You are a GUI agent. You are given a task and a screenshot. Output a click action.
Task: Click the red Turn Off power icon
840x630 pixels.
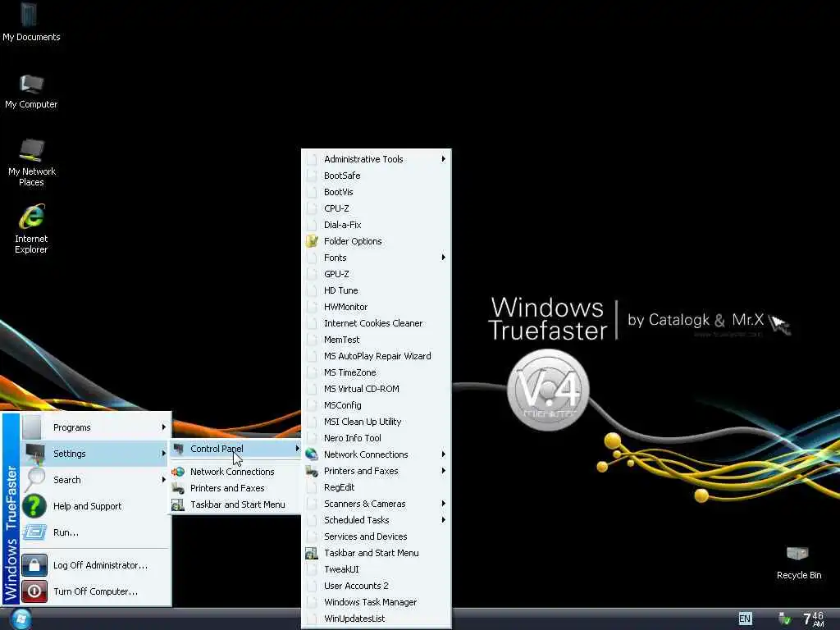(34, 591)
